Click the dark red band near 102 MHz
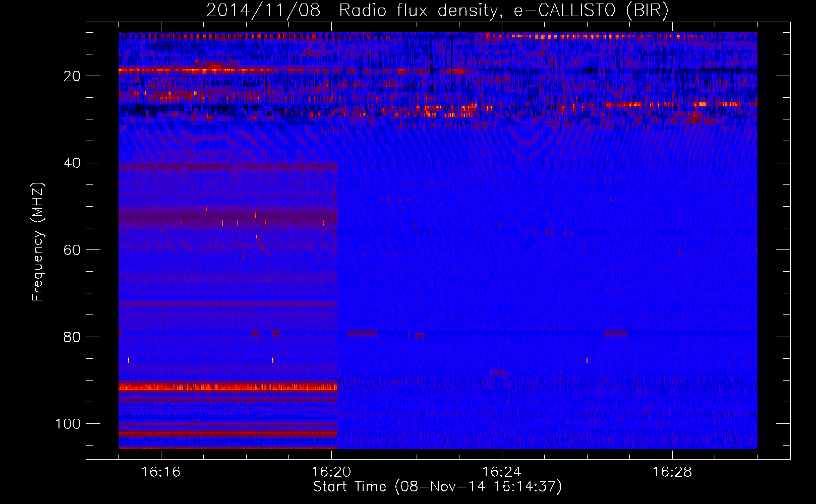 pyautogui.click(x=228, y=433)
